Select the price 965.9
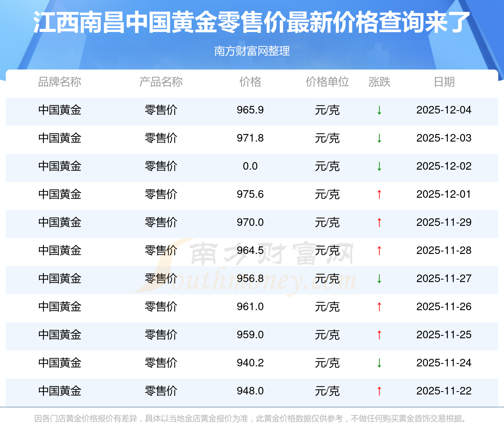 (250, 110)
